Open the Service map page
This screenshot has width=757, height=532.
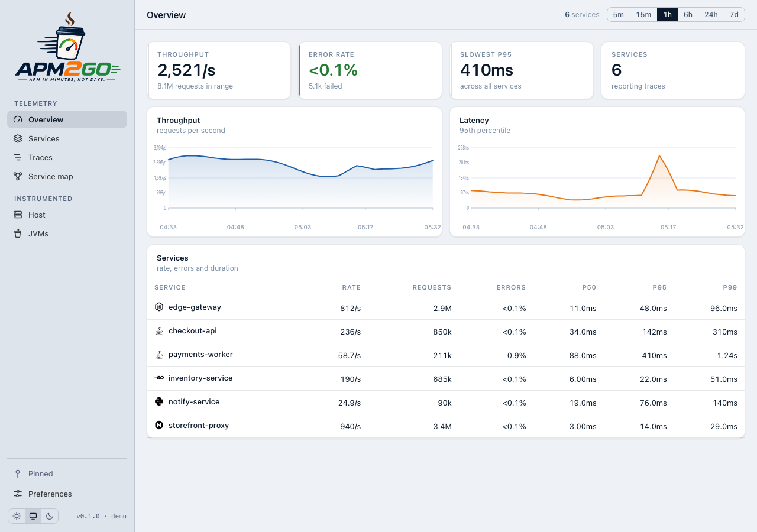coord(67,176)
